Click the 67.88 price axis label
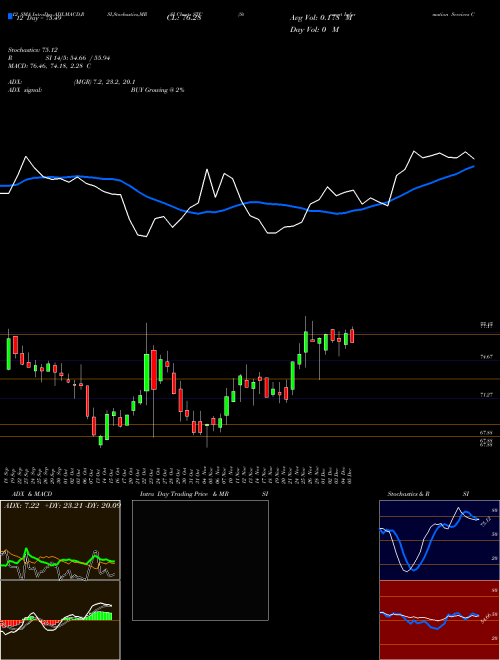 (487, 433)
